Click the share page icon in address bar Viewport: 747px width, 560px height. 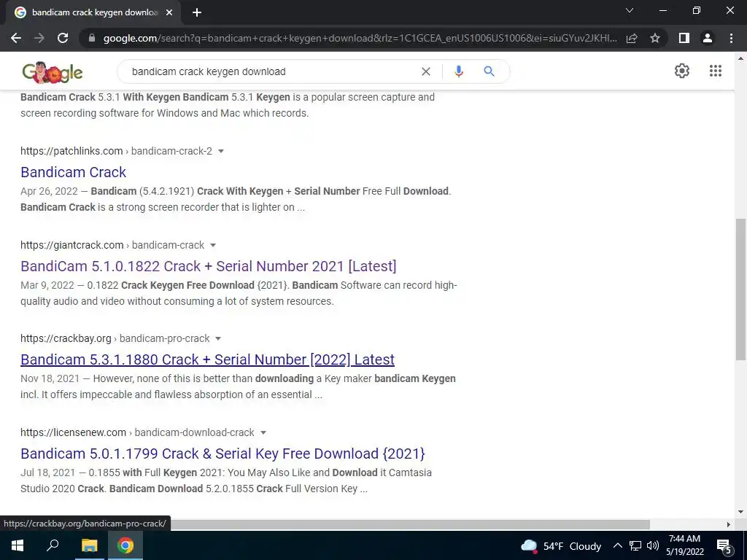632,38
